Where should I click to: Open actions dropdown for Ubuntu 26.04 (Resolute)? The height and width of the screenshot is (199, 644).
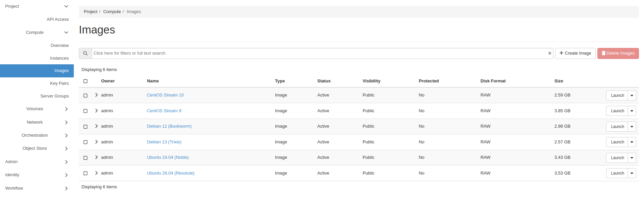click(x=632, y=173)
